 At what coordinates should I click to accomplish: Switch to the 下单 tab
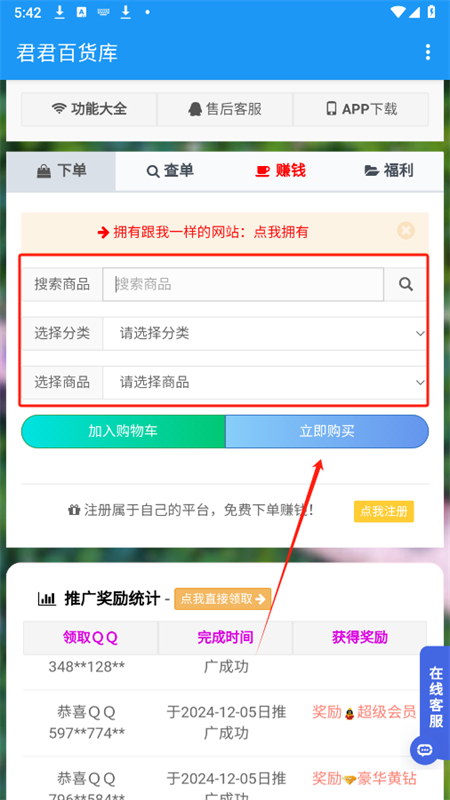61,171
